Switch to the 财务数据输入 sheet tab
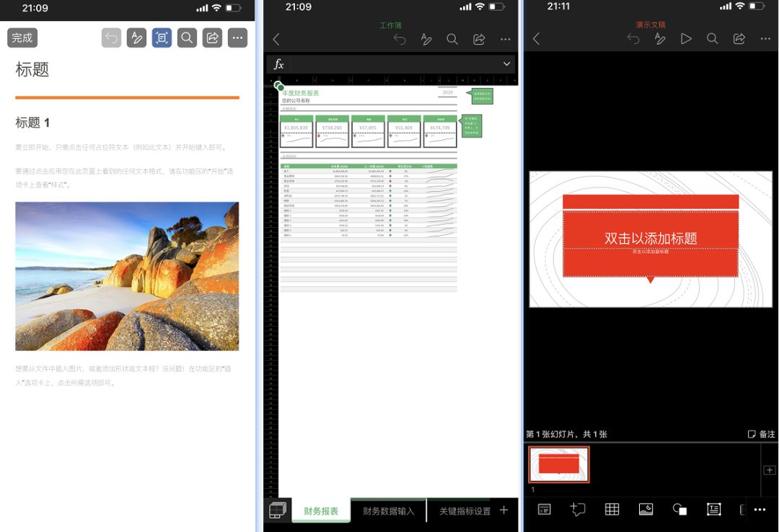Screen dimensions: 779x532 pos(389,511)
